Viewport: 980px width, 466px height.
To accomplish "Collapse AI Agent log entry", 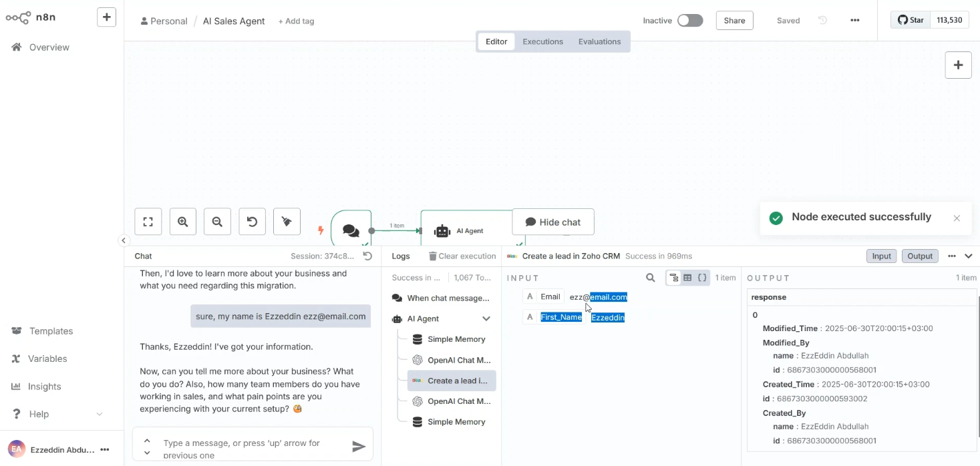I will (486, 319).
